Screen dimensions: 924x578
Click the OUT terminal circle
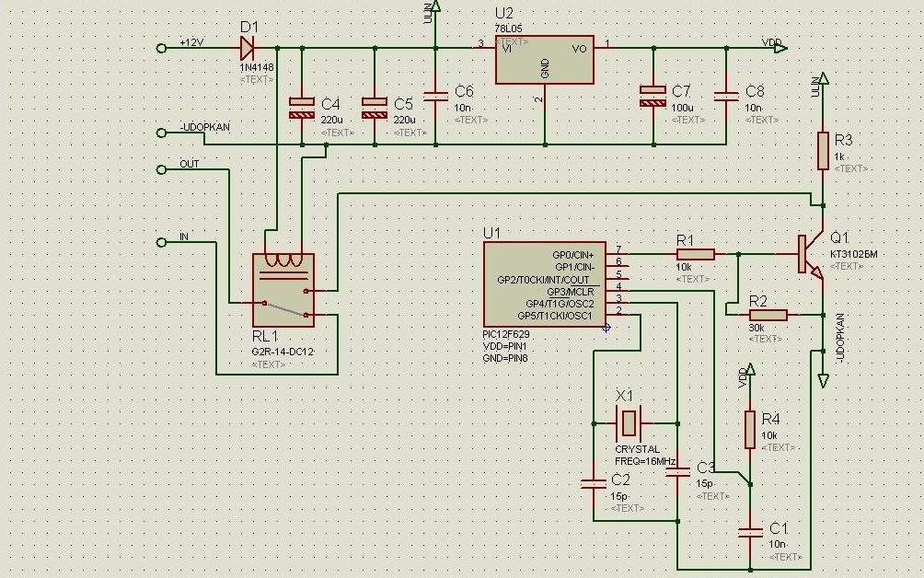[x=161, y=169]
